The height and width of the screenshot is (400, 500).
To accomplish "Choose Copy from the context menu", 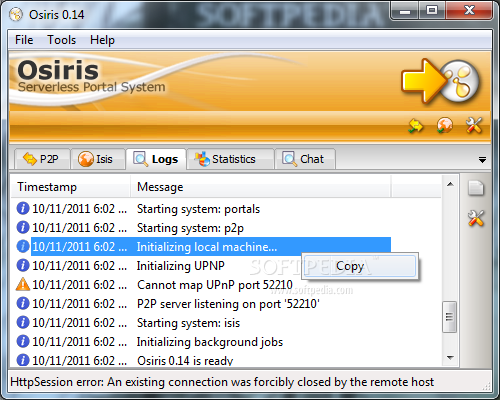I will tap(359, 266).
